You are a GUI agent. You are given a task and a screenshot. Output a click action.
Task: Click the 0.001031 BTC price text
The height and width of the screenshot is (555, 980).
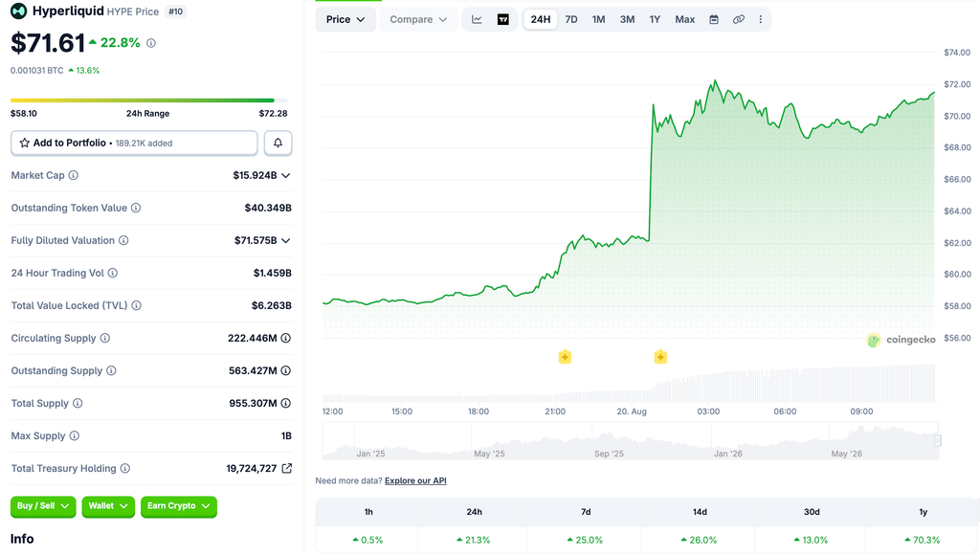37,71
